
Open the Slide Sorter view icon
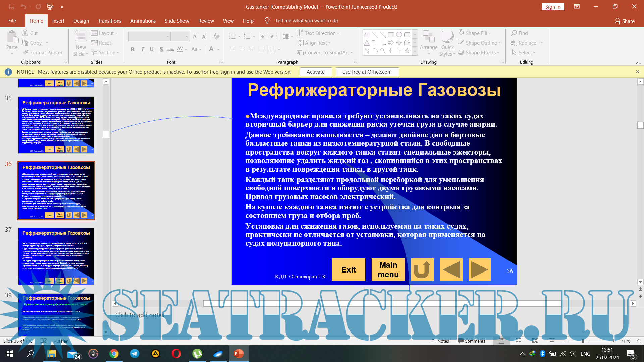coord(518,341)
